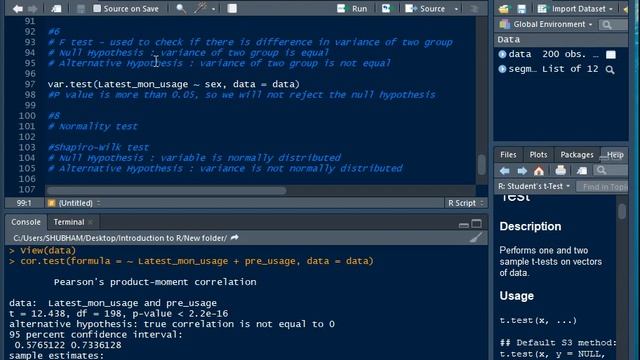Screen dimensions: 640x360
Task: Open Find/Replace magnifier in editor toolbar
Action: click(x=181, y=9)
